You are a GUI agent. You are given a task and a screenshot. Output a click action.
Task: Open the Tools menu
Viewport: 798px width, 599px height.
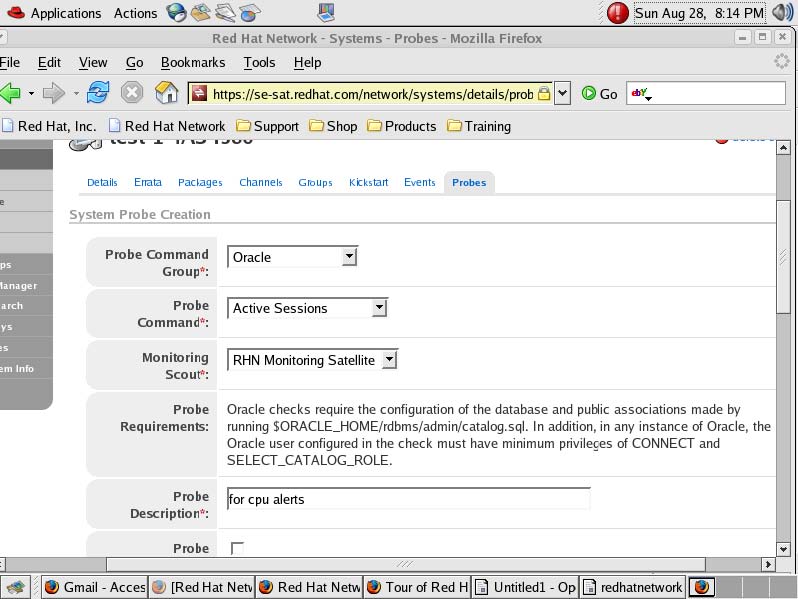[x=259, y=62]
